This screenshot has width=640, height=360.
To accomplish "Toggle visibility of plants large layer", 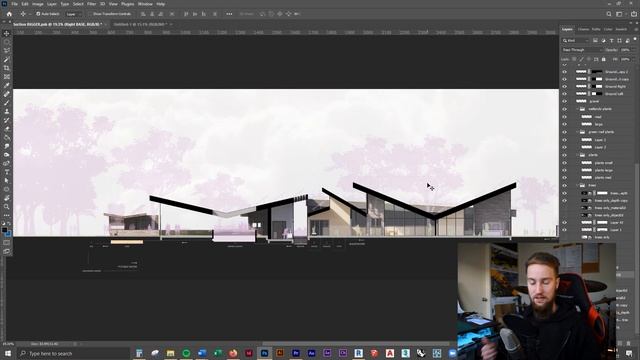I will pos(564,170).
